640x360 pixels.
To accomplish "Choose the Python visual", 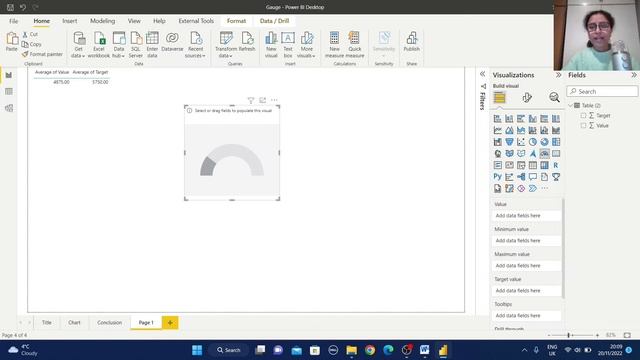I will (x=498, y=177).
